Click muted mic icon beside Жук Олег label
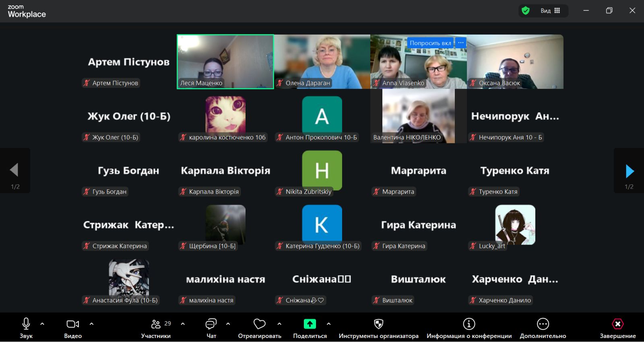Image resolution: width=644 pixels, height=342 pixels. tap(87, 137)
